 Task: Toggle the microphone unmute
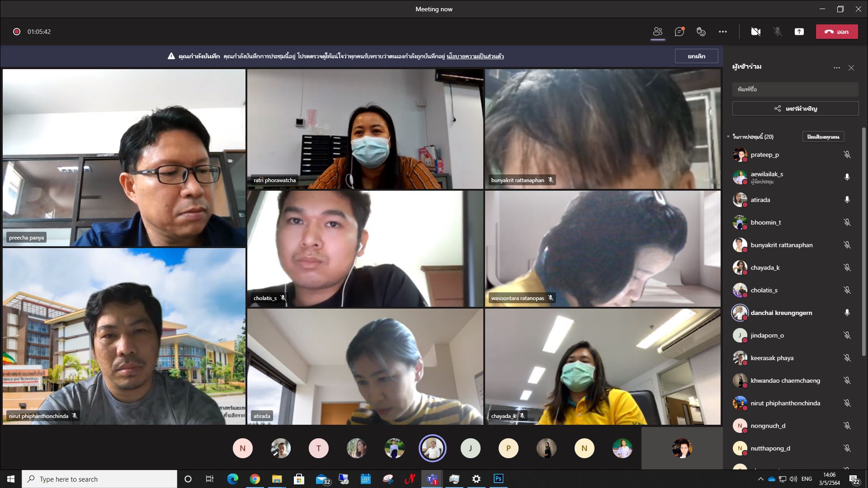777,32
